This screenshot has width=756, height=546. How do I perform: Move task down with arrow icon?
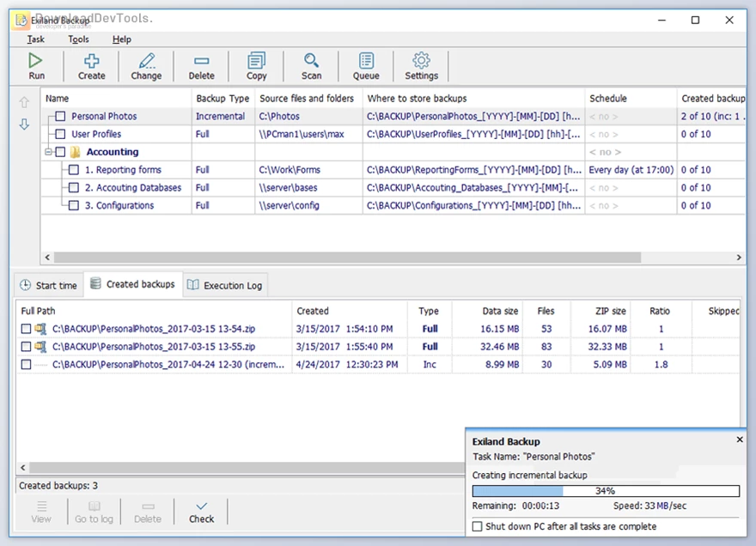coord(24,124)
